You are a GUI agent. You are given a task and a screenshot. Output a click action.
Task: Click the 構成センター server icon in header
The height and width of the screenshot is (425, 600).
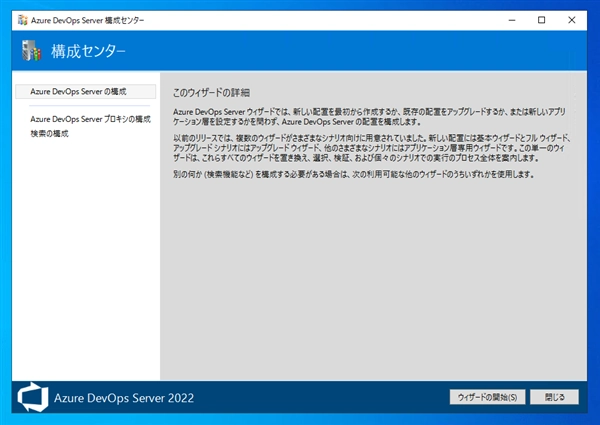tap(31, 50)
